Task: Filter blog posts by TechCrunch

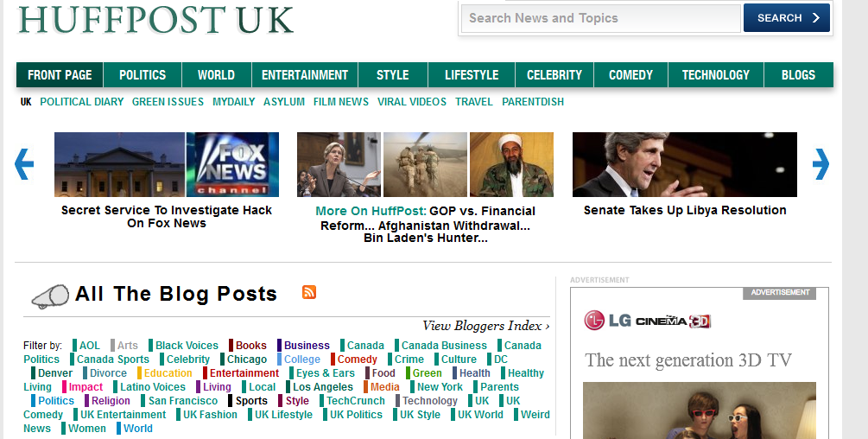Action: (x=355, y=401)
